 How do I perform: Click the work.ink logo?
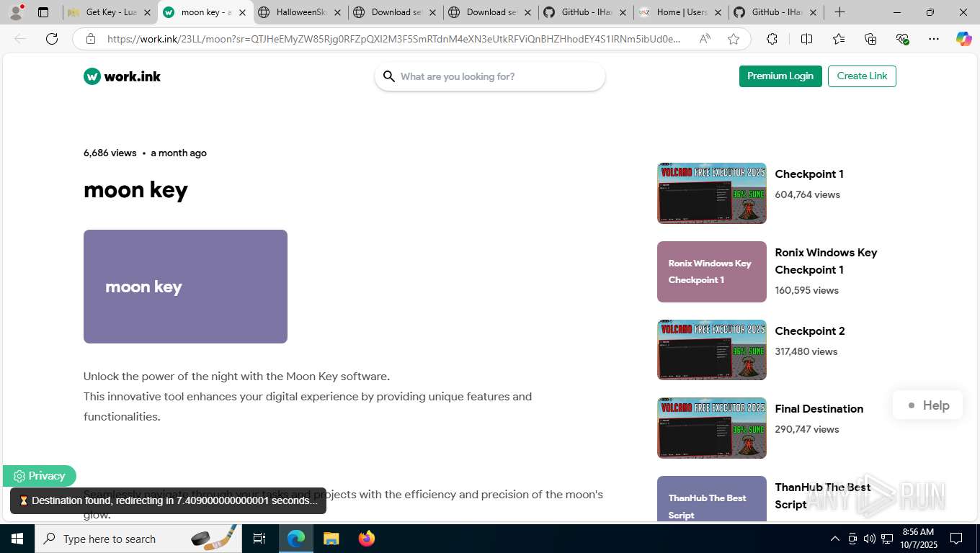[x=122, y=76]
